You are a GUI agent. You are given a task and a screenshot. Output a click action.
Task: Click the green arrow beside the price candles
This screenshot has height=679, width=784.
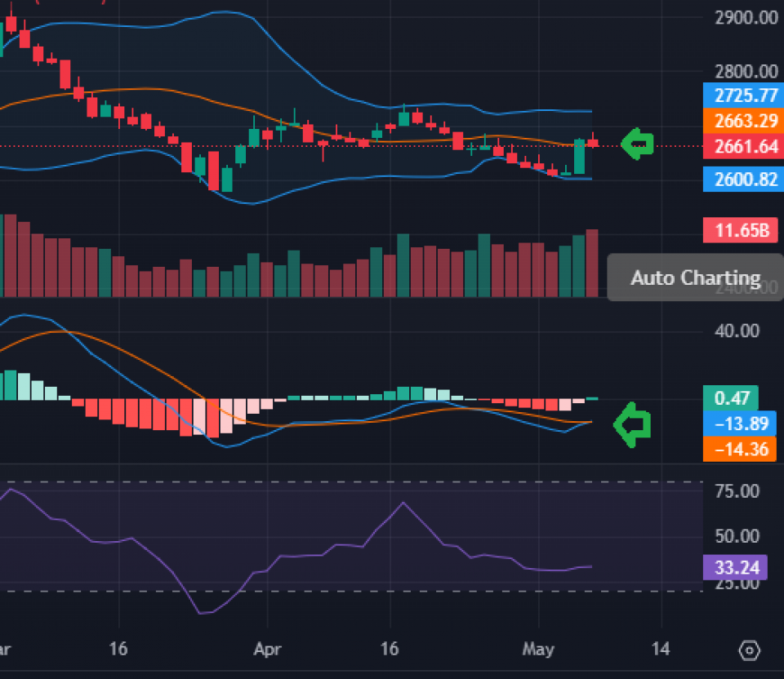638,144
